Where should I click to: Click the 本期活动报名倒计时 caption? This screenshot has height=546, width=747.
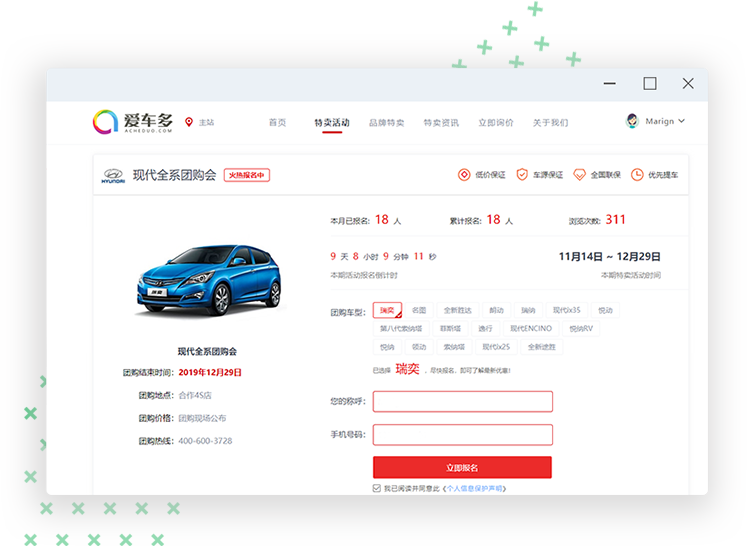coord(364,275)
